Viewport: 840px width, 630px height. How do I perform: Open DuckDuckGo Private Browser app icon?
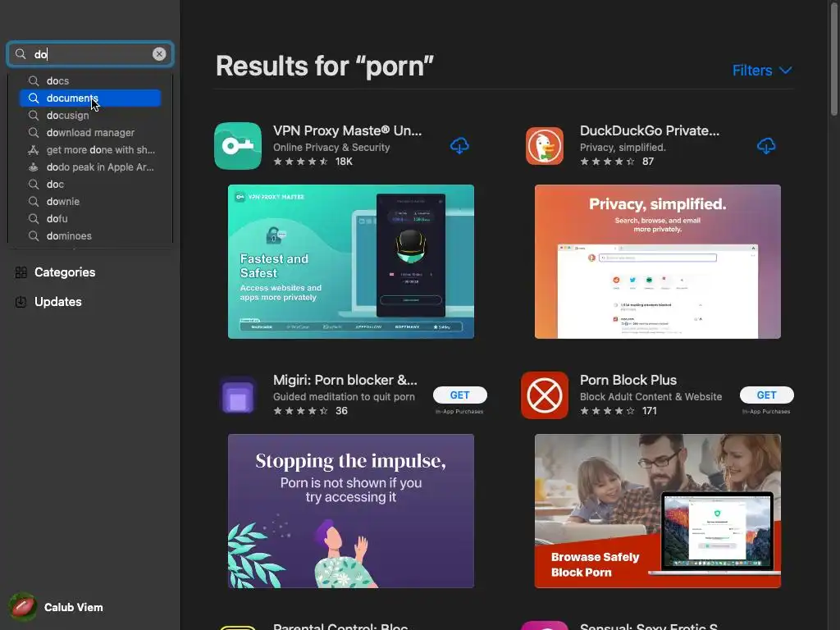[545, 146]
